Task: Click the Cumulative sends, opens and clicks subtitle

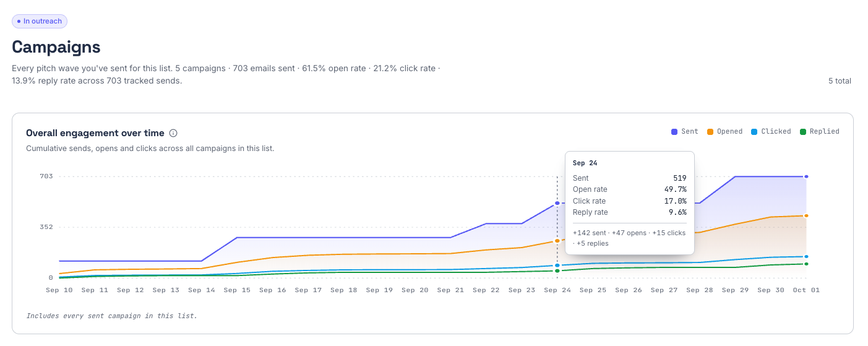Action: click(x=150, y=149)
